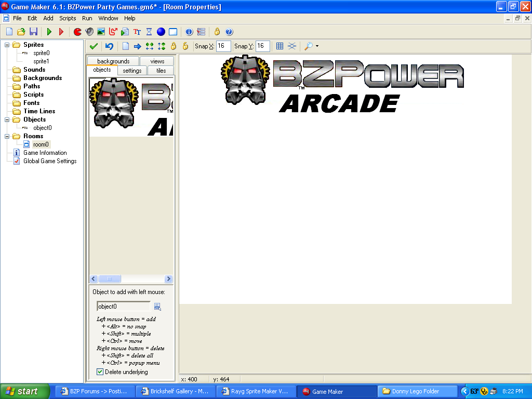Open the Scripts menu
Screen dimensions: 532x399
click(68, 18)
